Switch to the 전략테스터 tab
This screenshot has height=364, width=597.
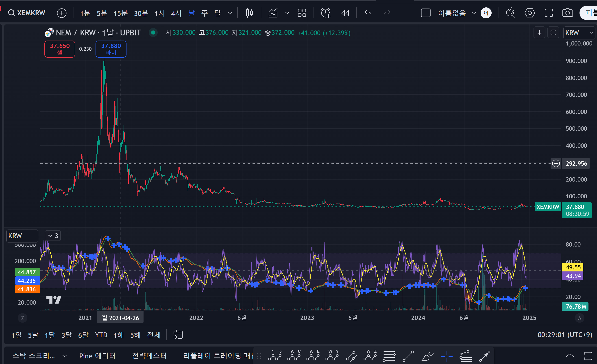click(x=149, y=356)
